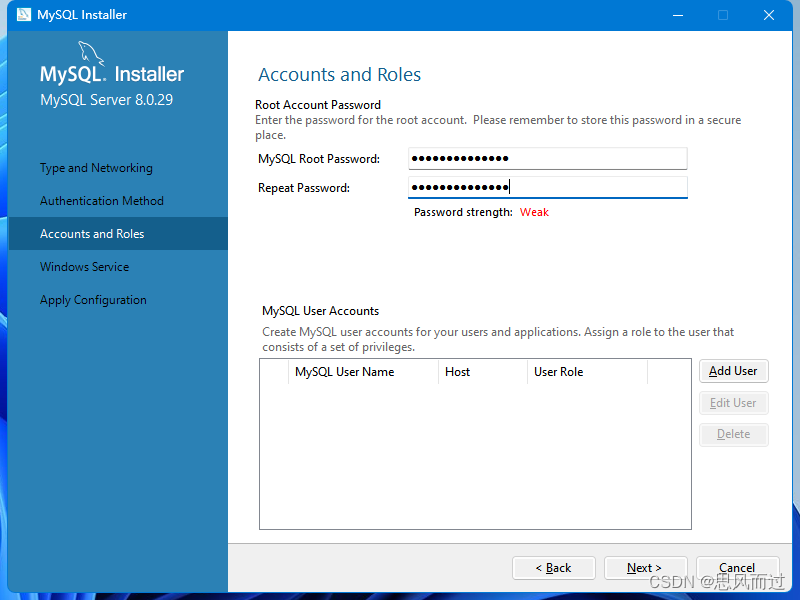Click inside the Repeat Password field

(548, 187)
